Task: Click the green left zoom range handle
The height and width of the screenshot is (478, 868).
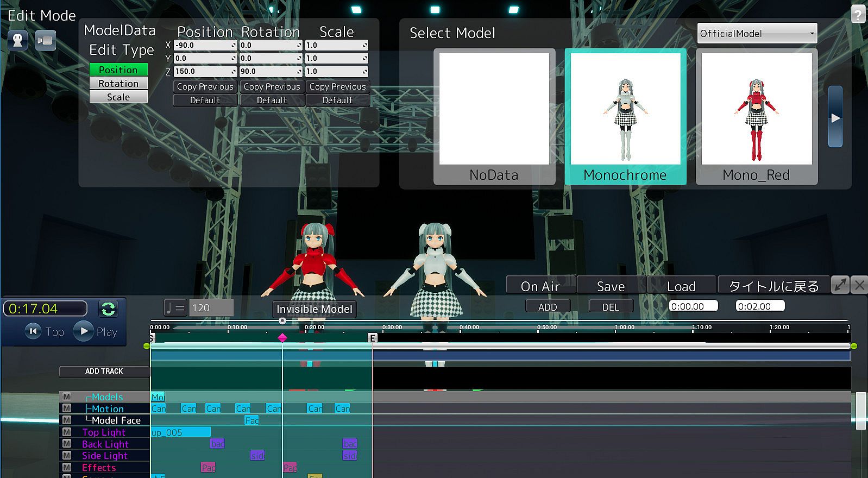Action: pos(147,346)
